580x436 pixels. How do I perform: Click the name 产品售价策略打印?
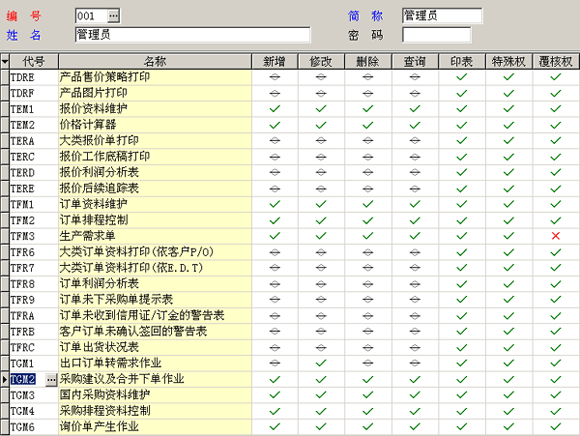(x=105, y=77)
